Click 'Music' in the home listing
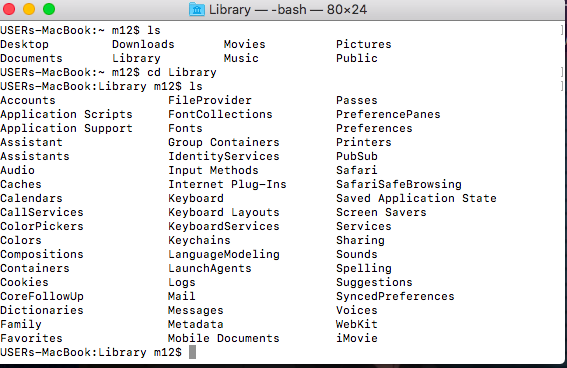567x368 pixels. pyautogui.click(x=241, y=58)
